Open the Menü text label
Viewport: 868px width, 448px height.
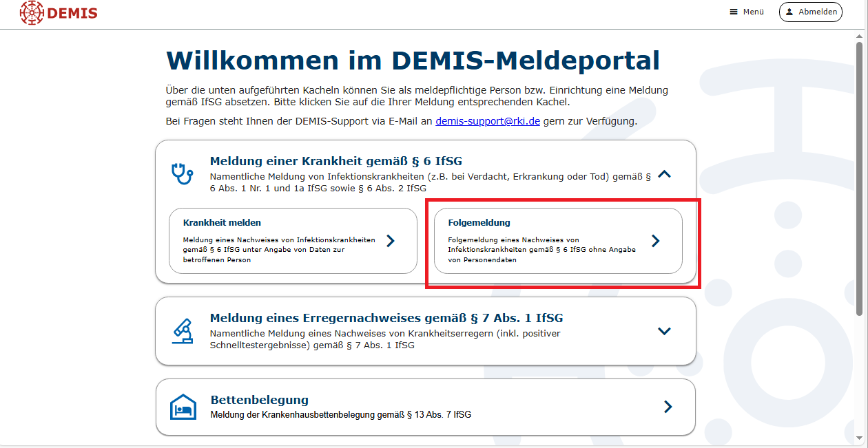click(753, 12)
